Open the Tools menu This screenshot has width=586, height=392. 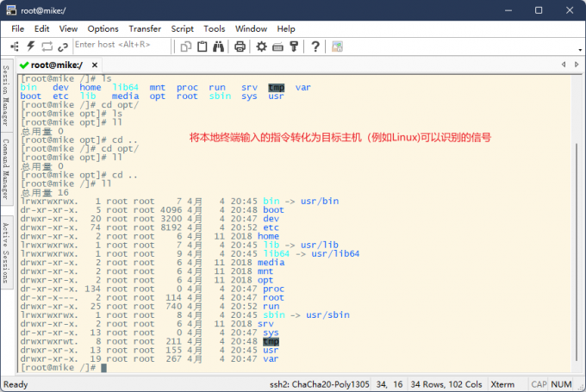click(214, 28)
